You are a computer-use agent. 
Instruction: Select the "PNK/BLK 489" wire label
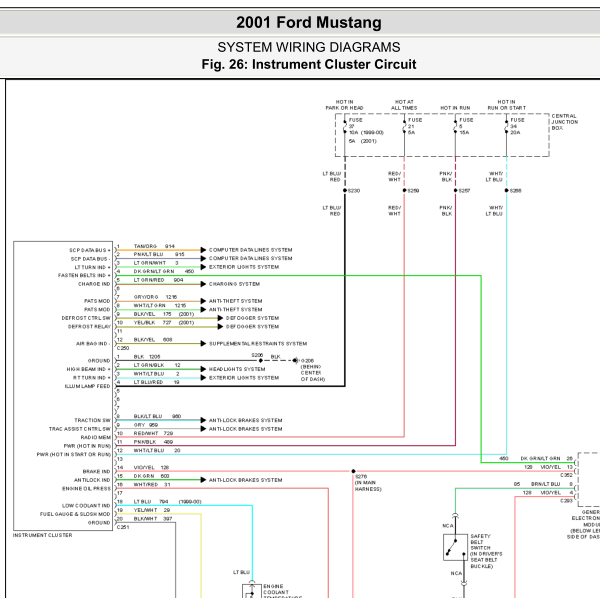pos(153,442)
